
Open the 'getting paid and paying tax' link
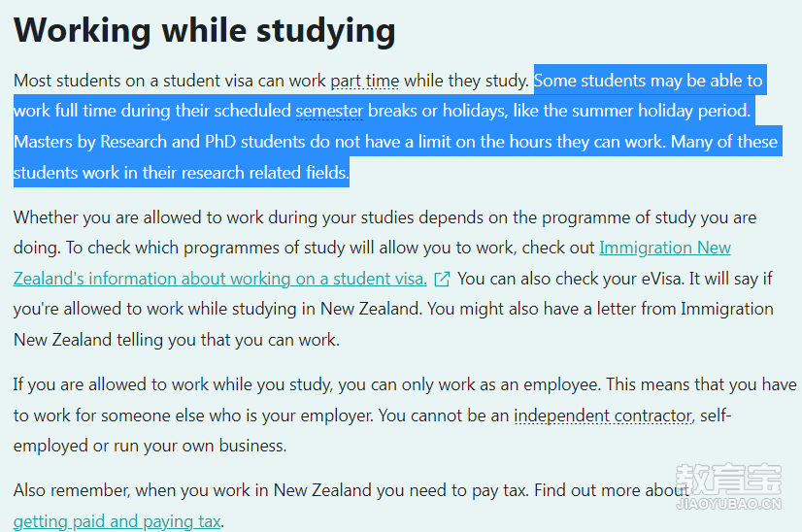pos(117,521)
